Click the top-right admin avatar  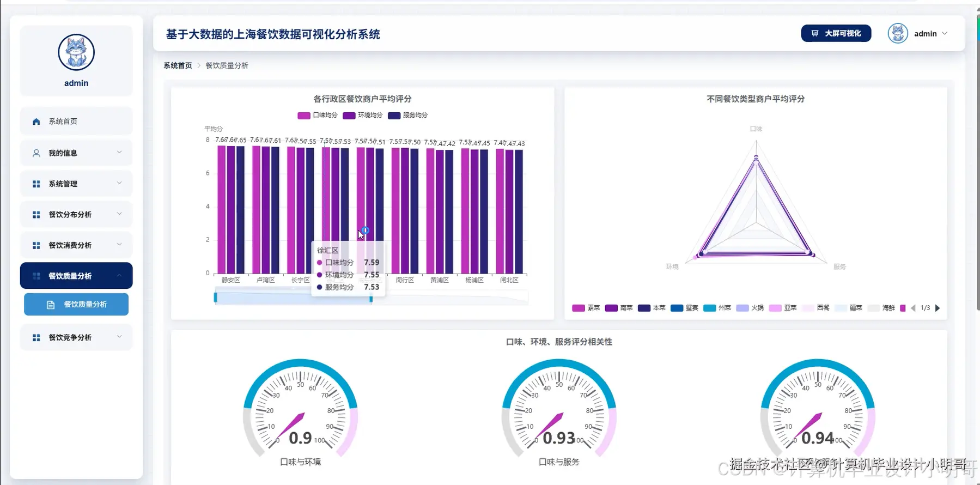(898, 33)
